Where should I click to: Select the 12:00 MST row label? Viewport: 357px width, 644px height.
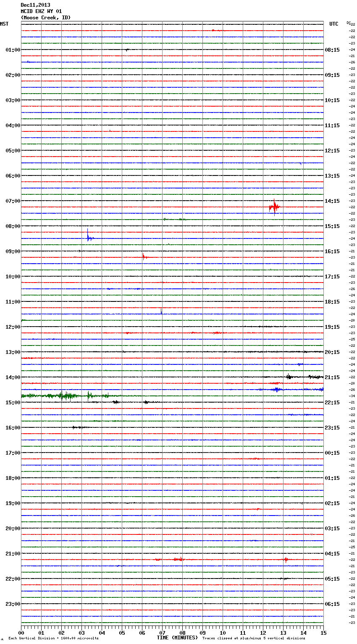click(13, 327)
